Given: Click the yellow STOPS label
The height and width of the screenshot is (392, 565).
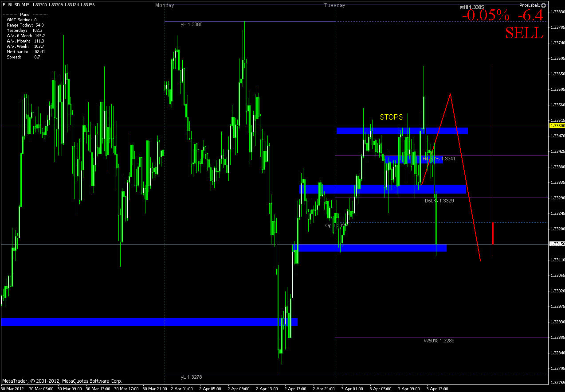Looking at the screenshot, I should click(392, 117).
